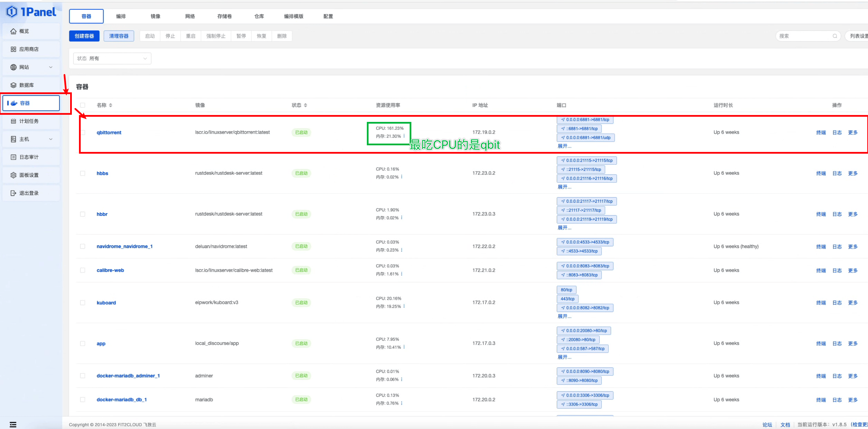Open 更多 menu for qbittorrent

pyautogui.click(x=853, y=132)
